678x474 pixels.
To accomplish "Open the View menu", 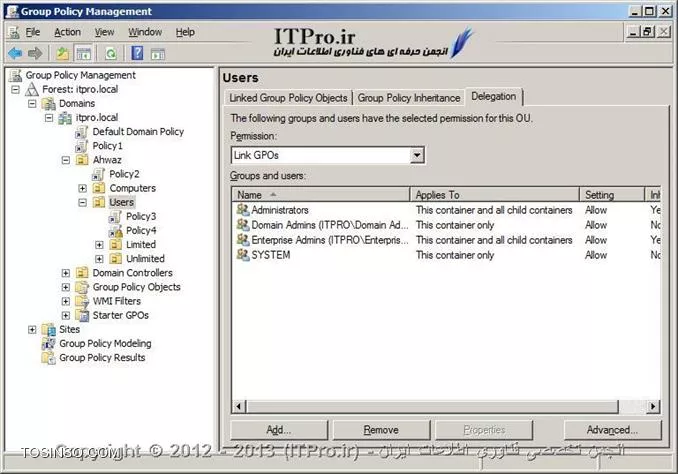I will (x=105, y=32).
